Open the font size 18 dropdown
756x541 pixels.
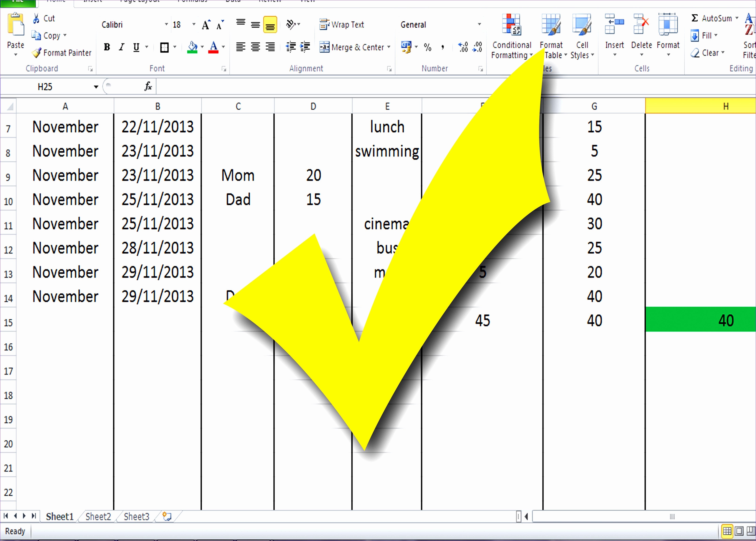pos(194,25)
